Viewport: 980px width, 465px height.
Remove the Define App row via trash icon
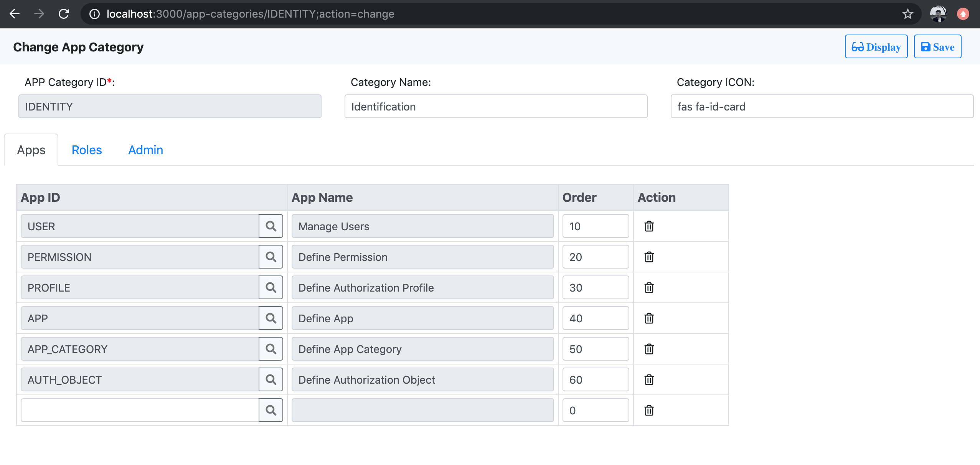click(x=649, y=318)
